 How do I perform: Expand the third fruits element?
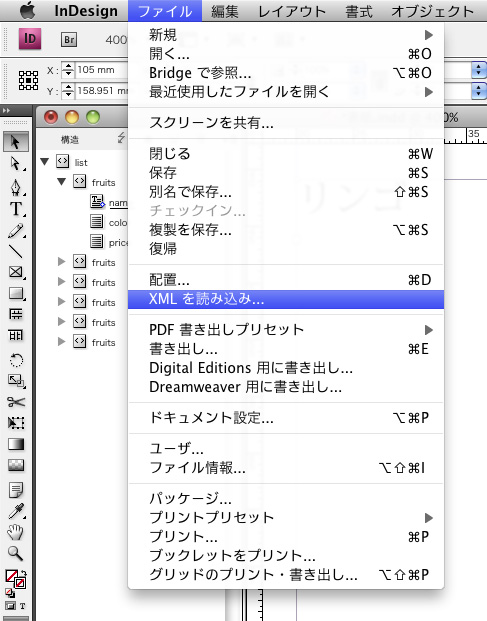pos(61,281)
